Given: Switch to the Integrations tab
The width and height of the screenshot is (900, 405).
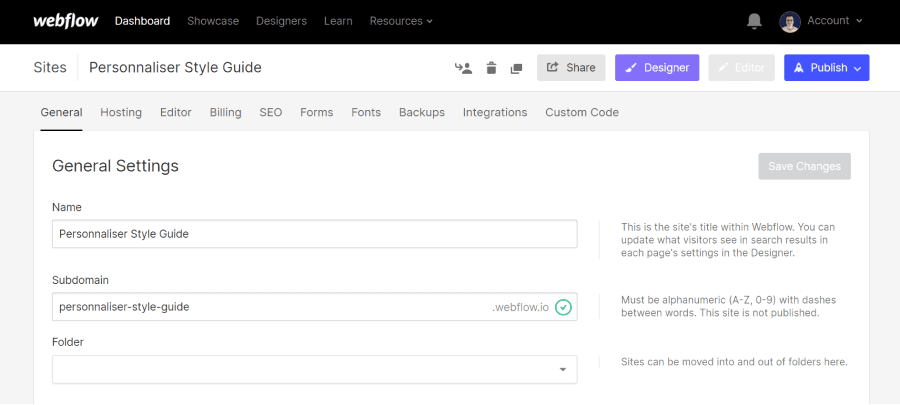Looking at the screenshot, I should click(495, 112).
